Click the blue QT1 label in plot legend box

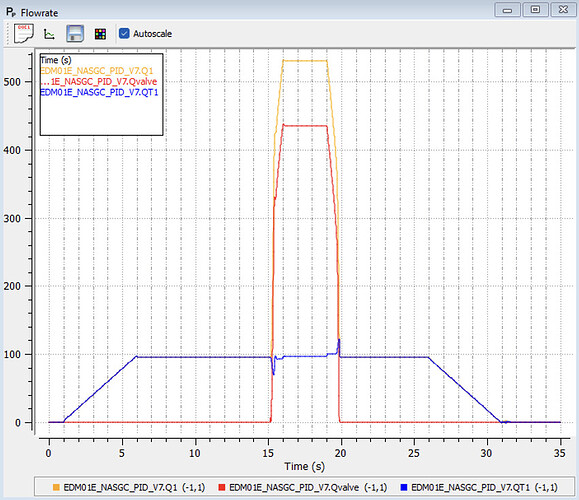tap(99, 92)
